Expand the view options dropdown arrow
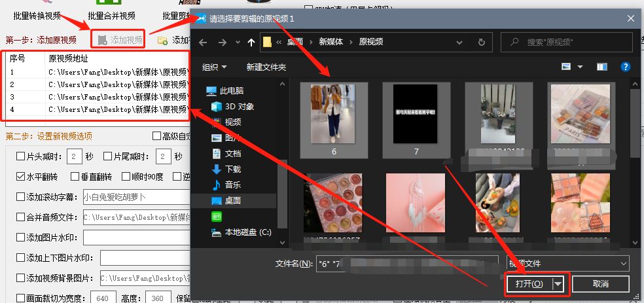 (x=581, y=67)
